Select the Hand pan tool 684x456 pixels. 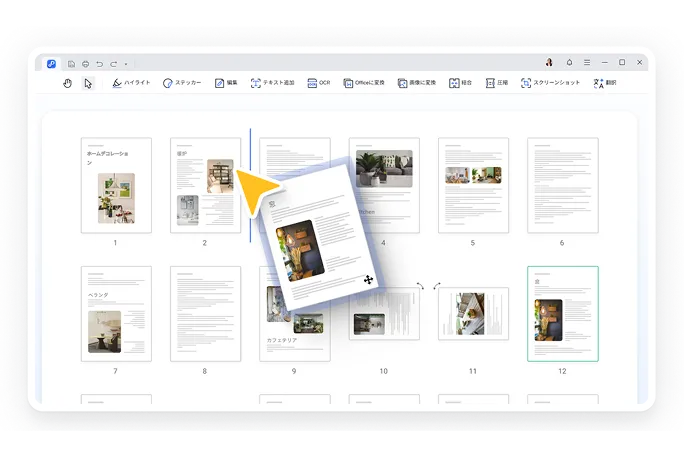coord(68,83)
